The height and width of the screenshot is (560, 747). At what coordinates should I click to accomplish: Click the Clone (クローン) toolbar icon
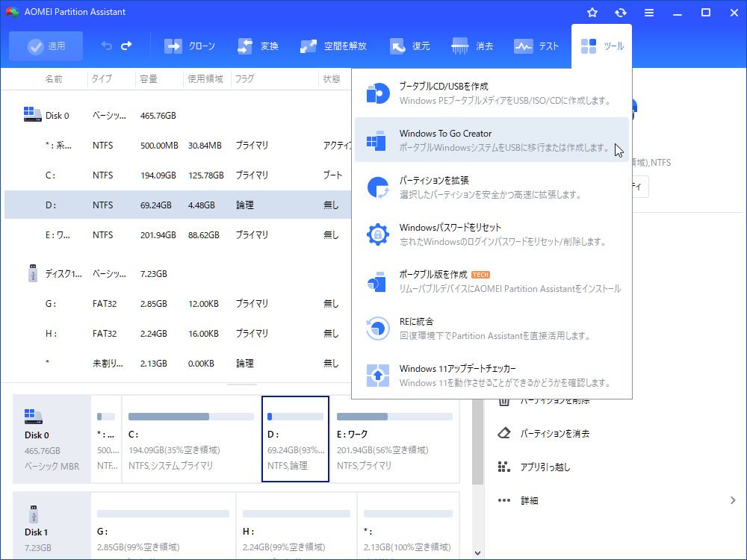click(x=173, y=46)
